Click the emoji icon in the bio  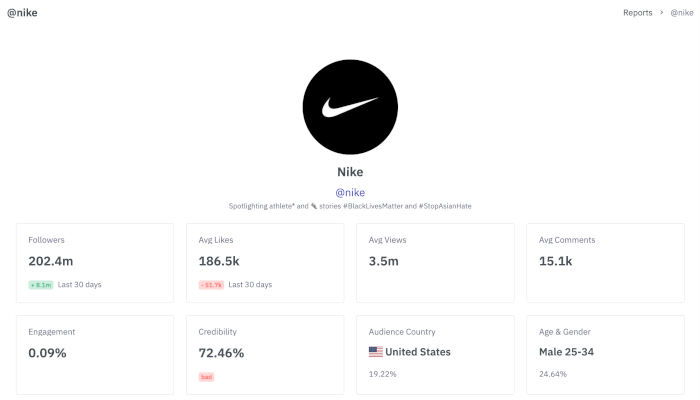pyautogui.click(x=314, y=206)
